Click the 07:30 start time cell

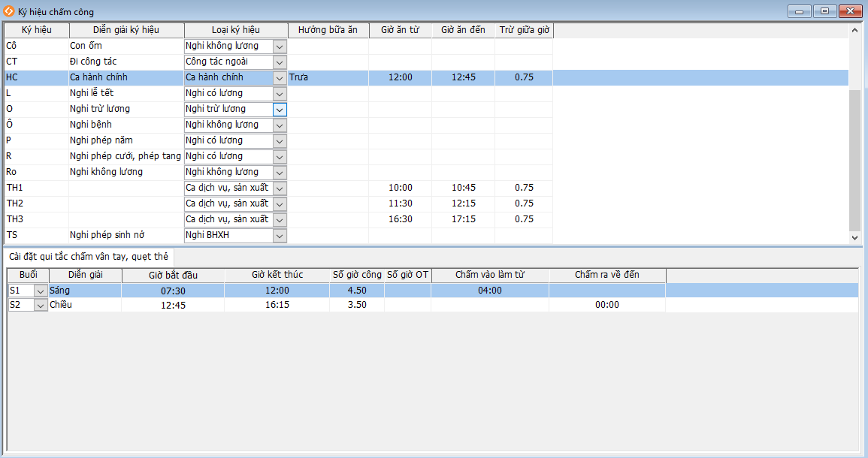[173, 291]
